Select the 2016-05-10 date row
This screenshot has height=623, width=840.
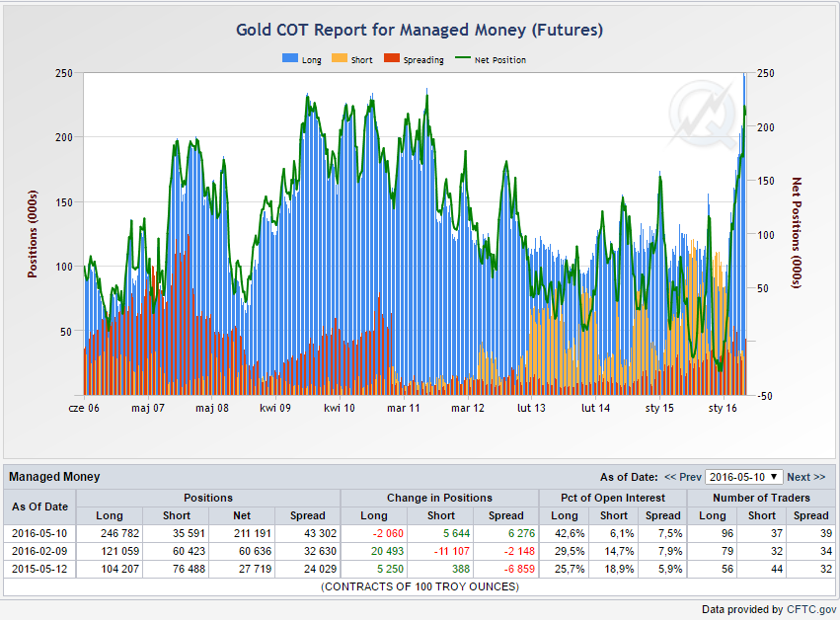(40, 533)
